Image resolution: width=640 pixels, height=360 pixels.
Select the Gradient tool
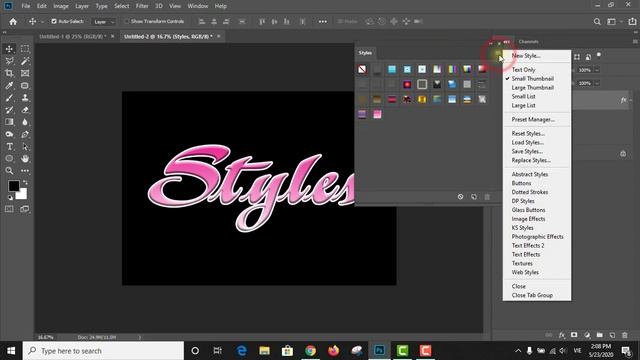[x=9, y=122]
